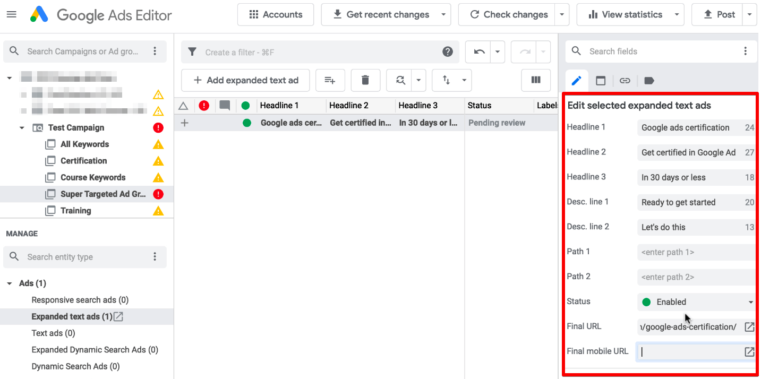
Task: Open Final URL in browser icon
Action: [x=749, y=327]
